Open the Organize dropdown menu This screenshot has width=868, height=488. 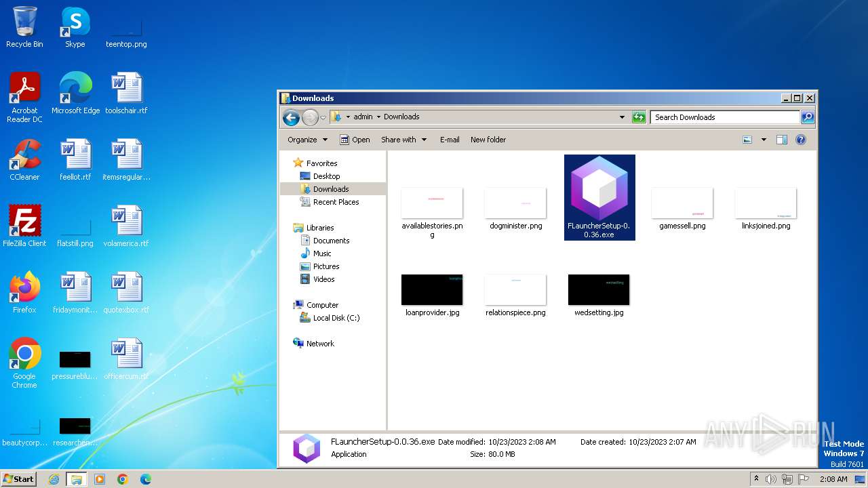coord(307,140)
